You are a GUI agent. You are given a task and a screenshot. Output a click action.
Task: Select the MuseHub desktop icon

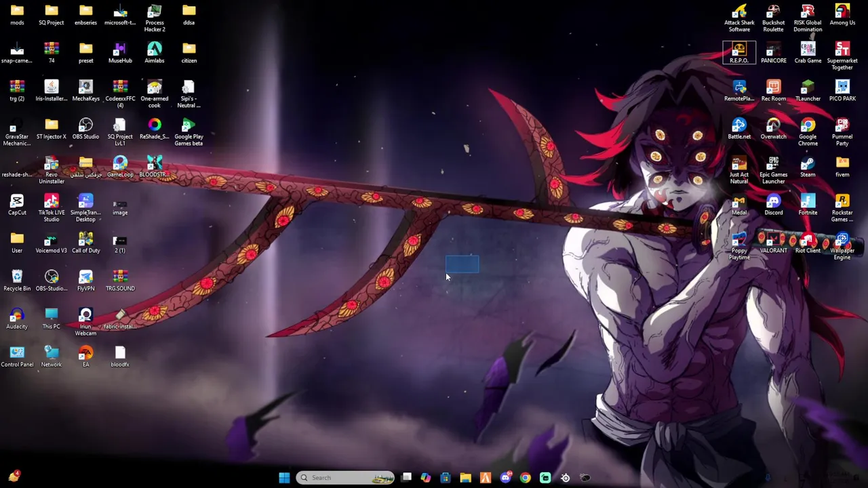120,52
